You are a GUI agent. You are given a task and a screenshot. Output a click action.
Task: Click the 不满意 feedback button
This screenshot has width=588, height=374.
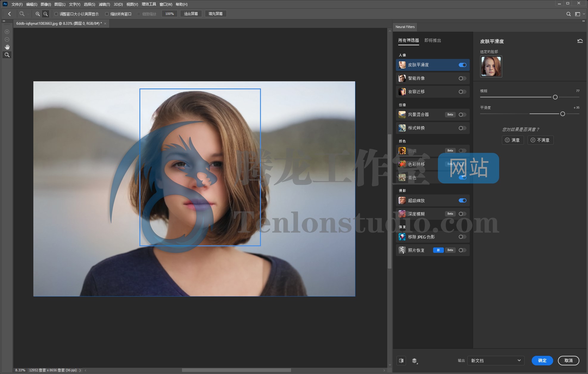pyautogui.click(x=541, y=140)
